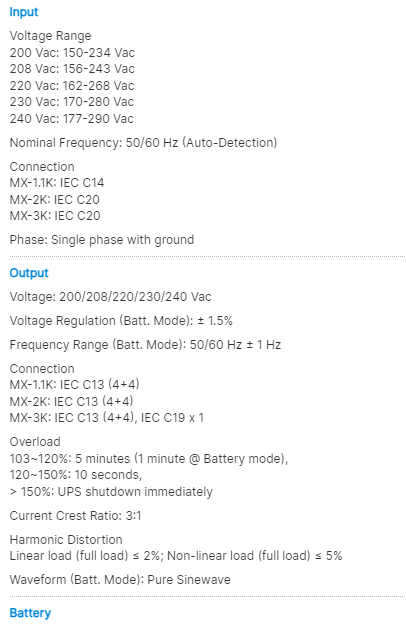406x630 pixels.
Task: Click the 120~150%: 10 seconds line
Action: (x=76, y=475)
